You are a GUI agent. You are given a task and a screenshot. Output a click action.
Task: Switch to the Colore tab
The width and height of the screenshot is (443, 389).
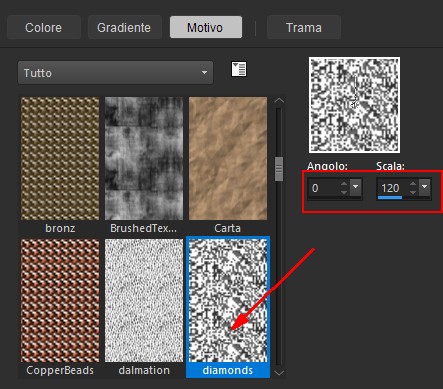coord(44,27)
